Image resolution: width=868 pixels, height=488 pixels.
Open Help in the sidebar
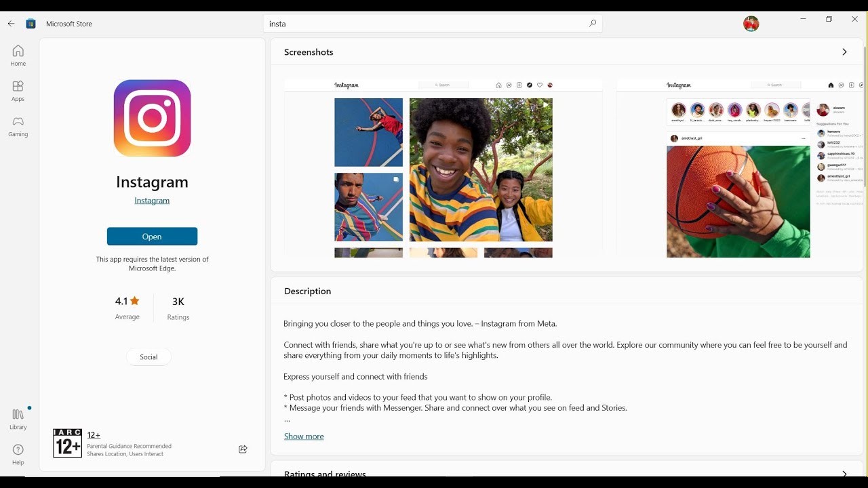click(18, 454)
